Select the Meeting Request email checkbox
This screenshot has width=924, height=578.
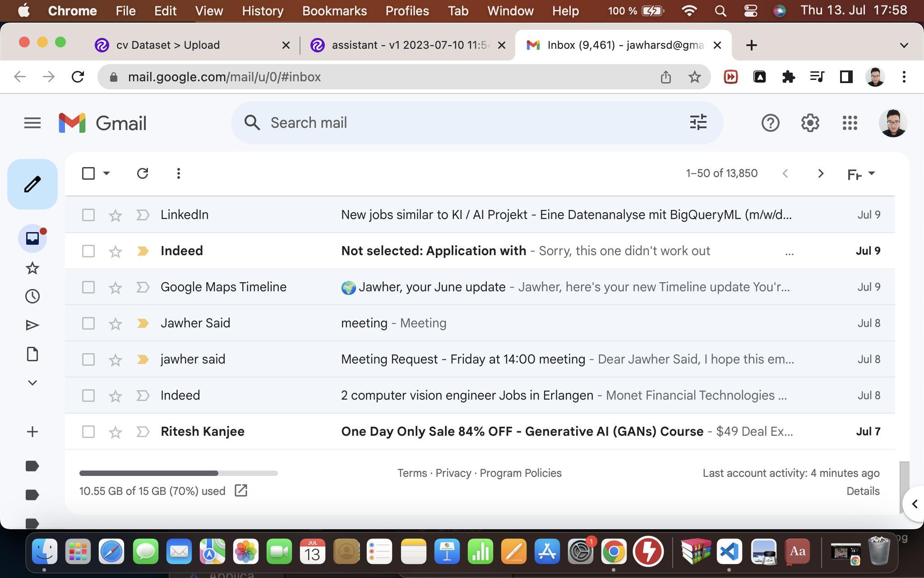(88, 359)
